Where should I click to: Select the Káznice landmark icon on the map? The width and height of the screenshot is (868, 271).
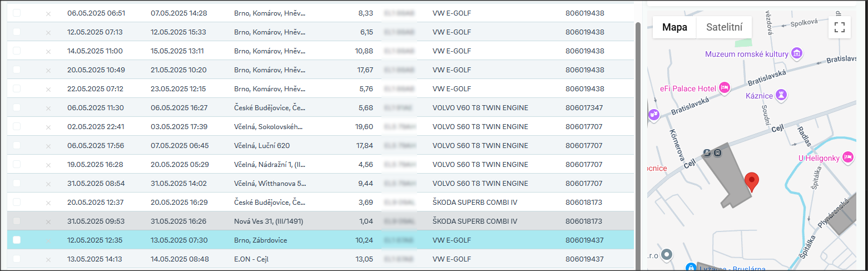click(x=782, y=95)
